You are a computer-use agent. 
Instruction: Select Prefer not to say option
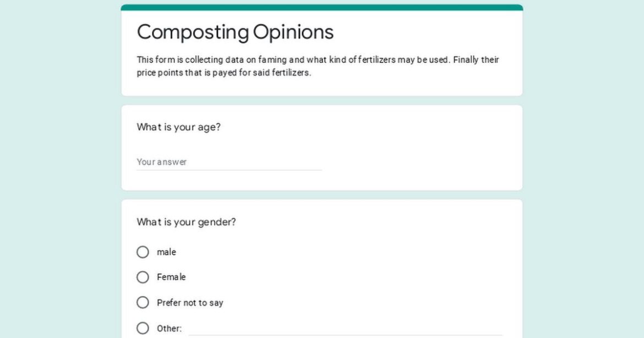point(143,302)
